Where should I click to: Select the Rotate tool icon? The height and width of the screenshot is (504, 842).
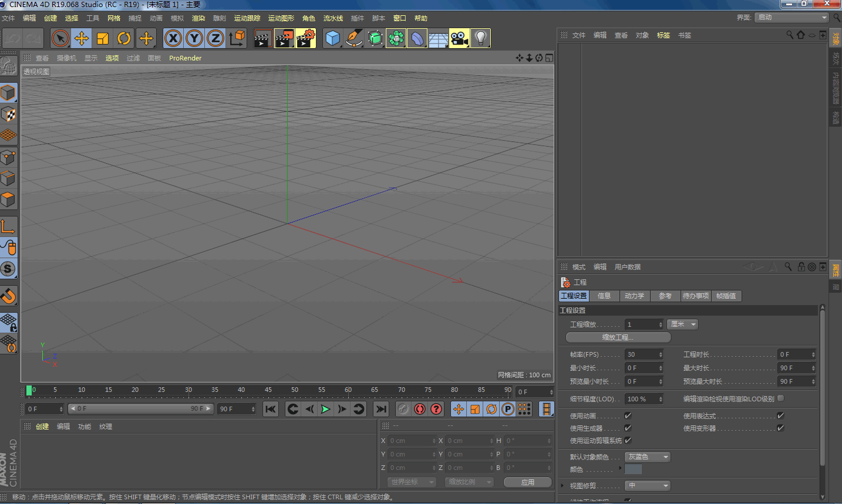124,39
